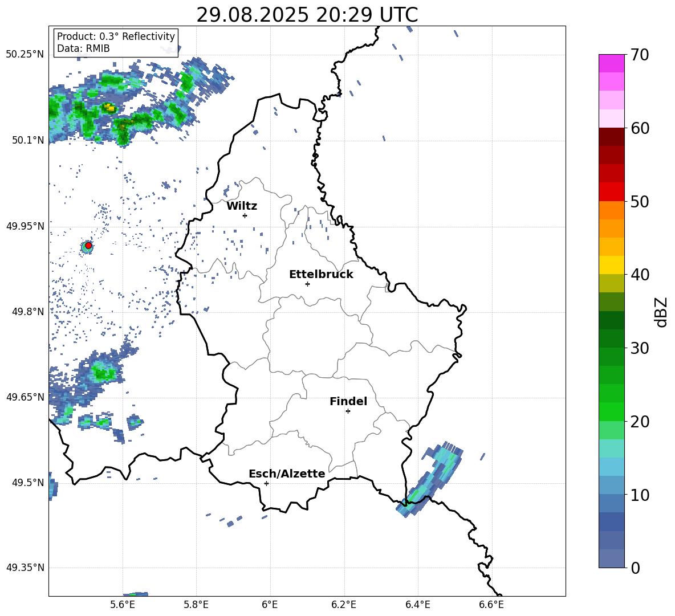Select the Esch/Alzette city label
This screenshot has width=675, height=616.
[x=287, y=474]
